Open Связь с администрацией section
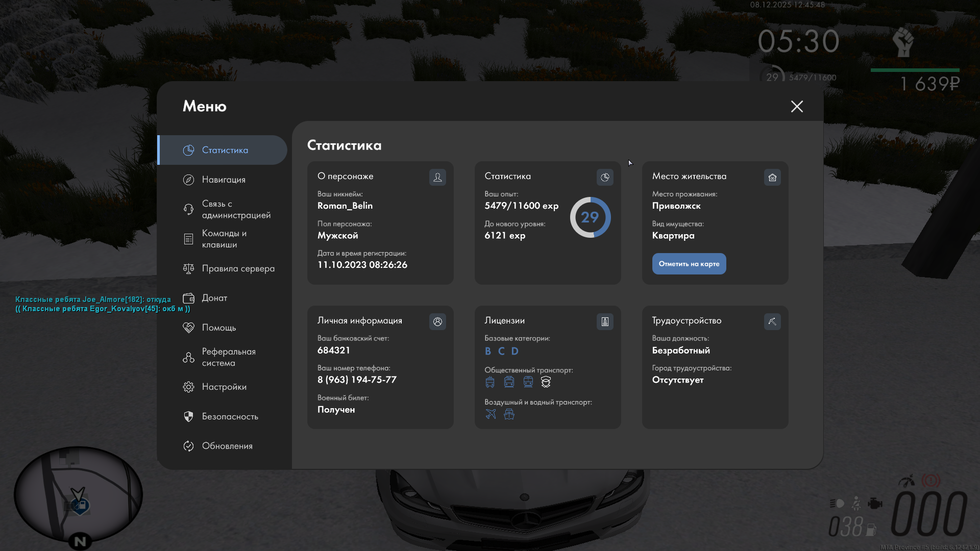Image resolution: width=980 pixels, height=551 pixels. [236, 209]
